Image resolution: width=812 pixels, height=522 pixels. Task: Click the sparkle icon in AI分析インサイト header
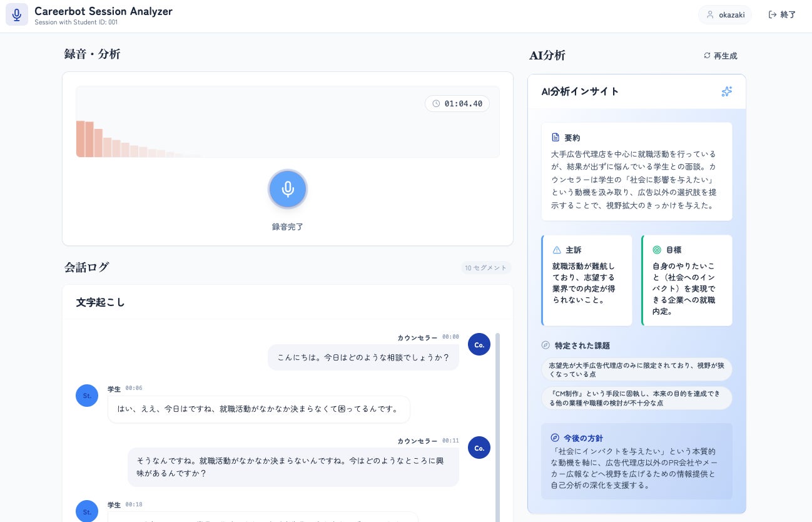click(x=726, y=91)
